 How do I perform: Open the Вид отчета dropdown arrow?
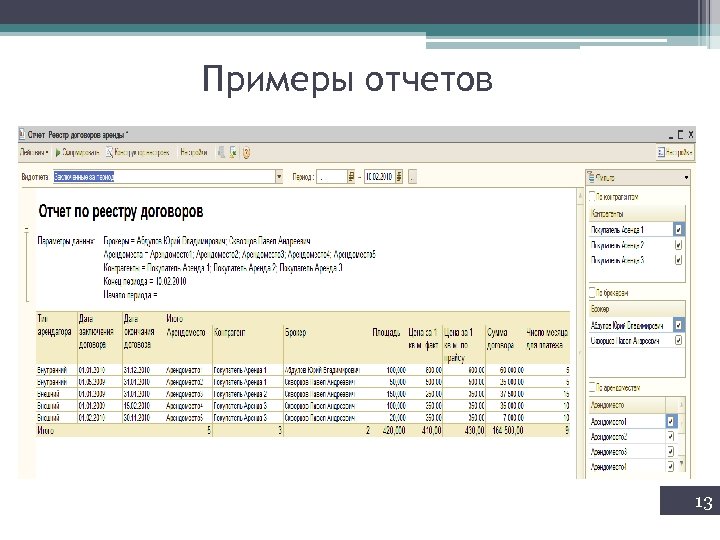[279, 177]
